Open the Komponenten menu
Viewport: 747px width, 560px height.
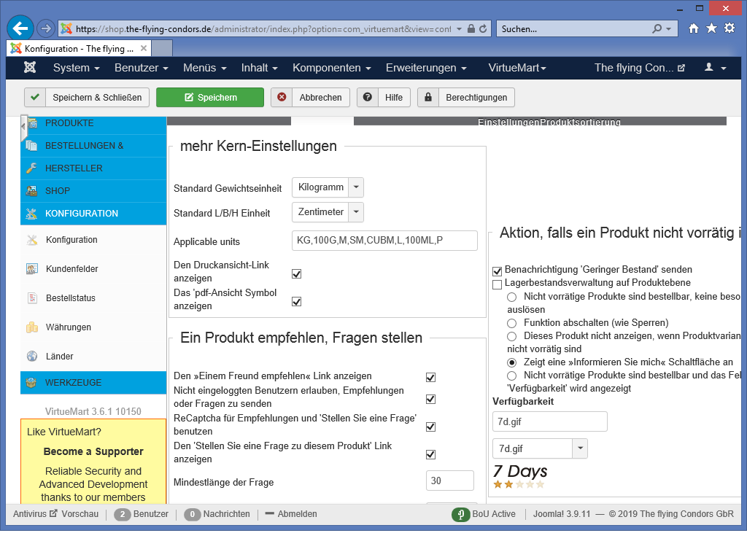[332, 68]
